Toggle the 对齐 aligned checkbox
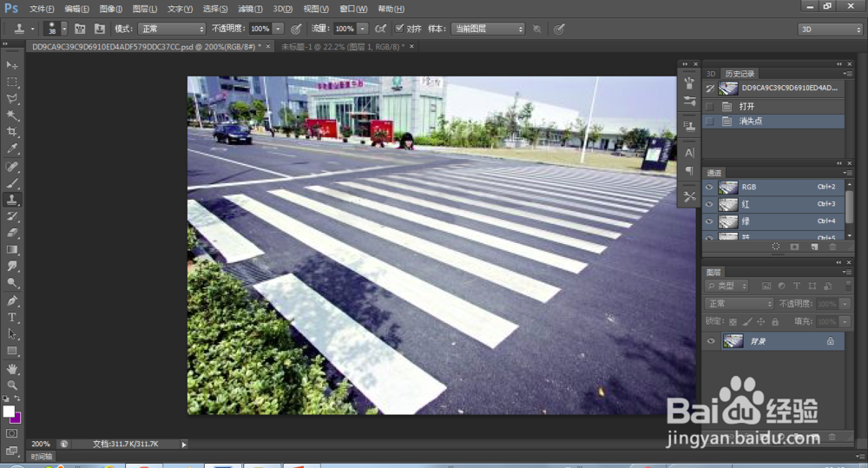868x468 pixels. pyautogui.click(x=399, y=29)
